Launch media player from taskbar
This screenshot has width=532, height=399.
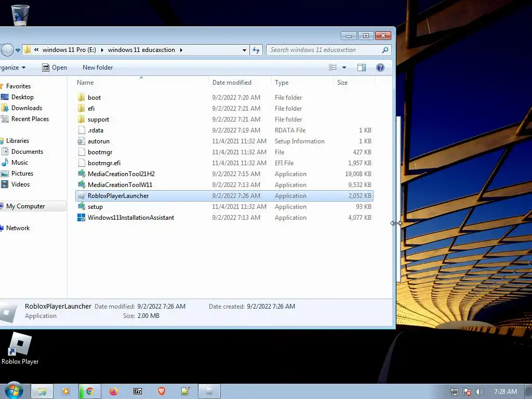coord(65,392)
